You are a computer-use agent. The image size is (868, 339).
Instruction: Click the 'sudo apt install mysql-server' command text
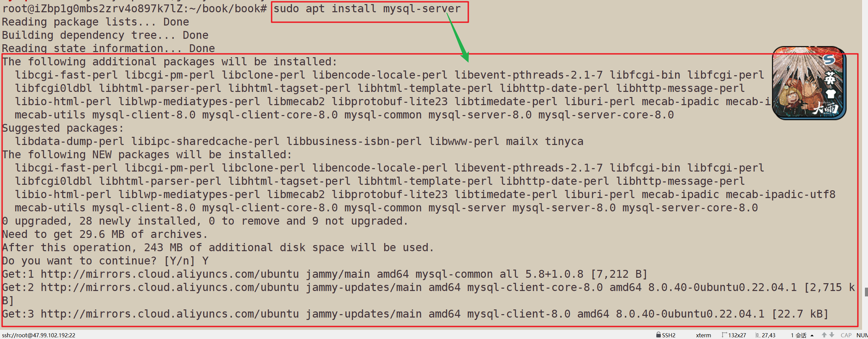(367, 9)
